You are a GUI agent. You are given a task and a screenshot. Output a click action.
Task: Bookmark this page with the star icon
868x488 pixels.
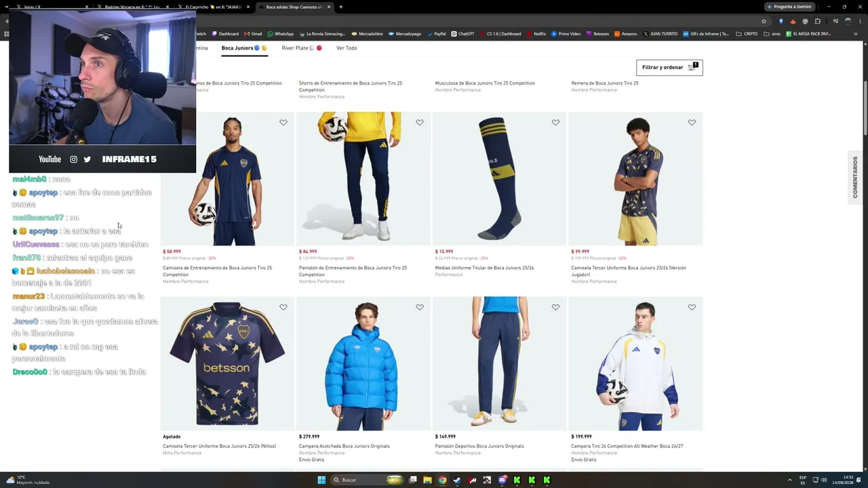(764, 21)
